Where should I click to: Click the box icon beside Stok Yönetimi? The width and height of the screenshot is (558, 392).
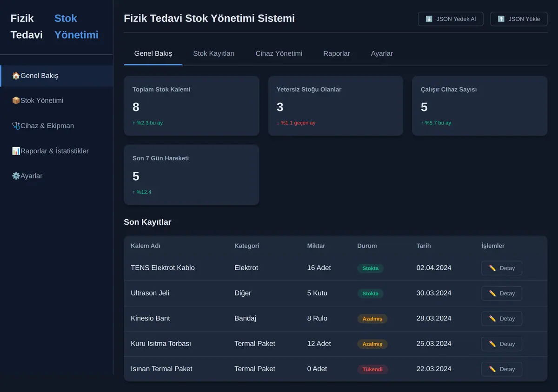coord(16,101)
